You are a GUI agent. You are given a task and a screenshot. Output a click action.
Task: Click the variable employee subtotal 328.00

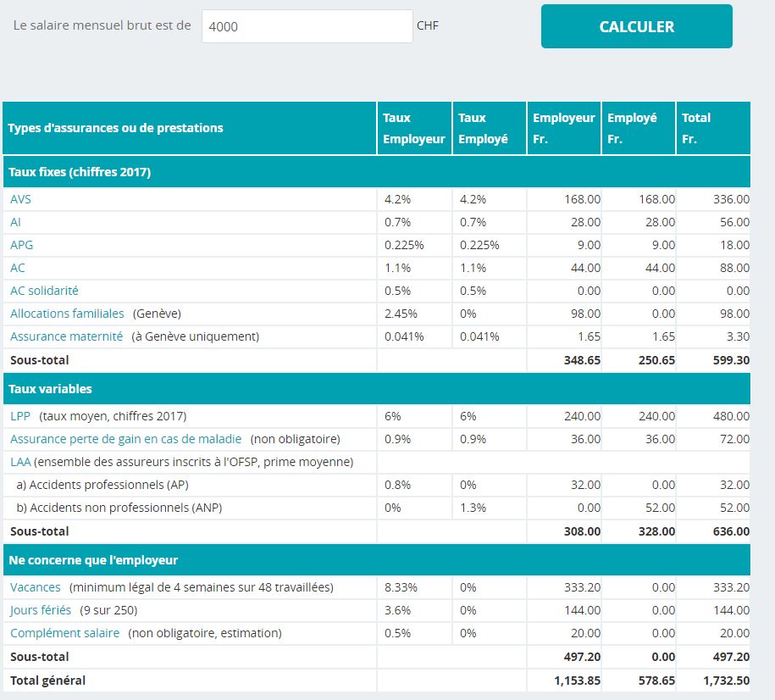point(656,531)
